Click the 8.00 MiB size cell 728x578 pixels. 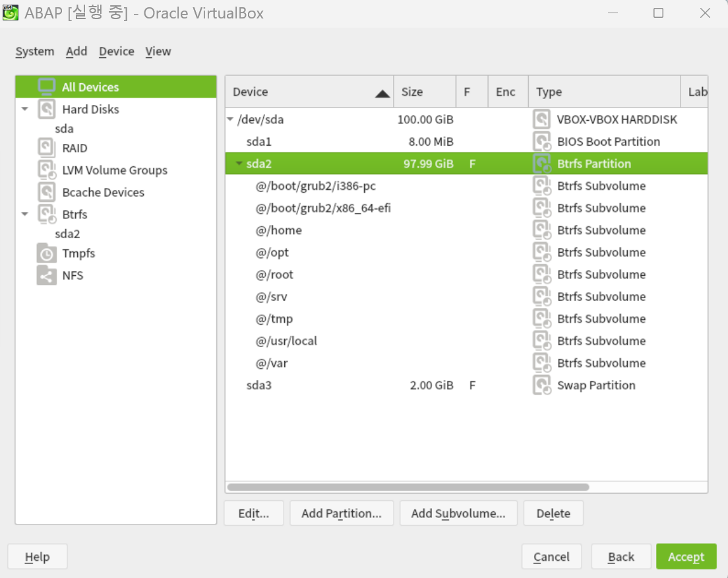pyautogui.click(x=431, y=141)
